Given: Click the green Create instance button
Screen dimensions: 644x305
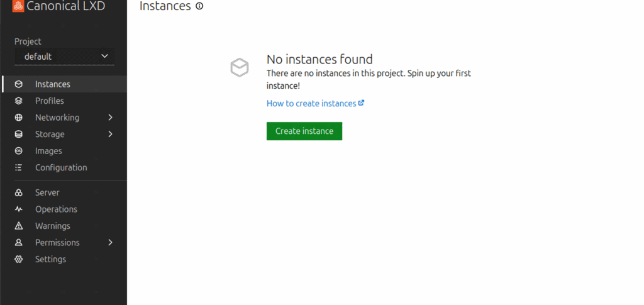Looking at the screenshot, I should click(x=304, y=131).
